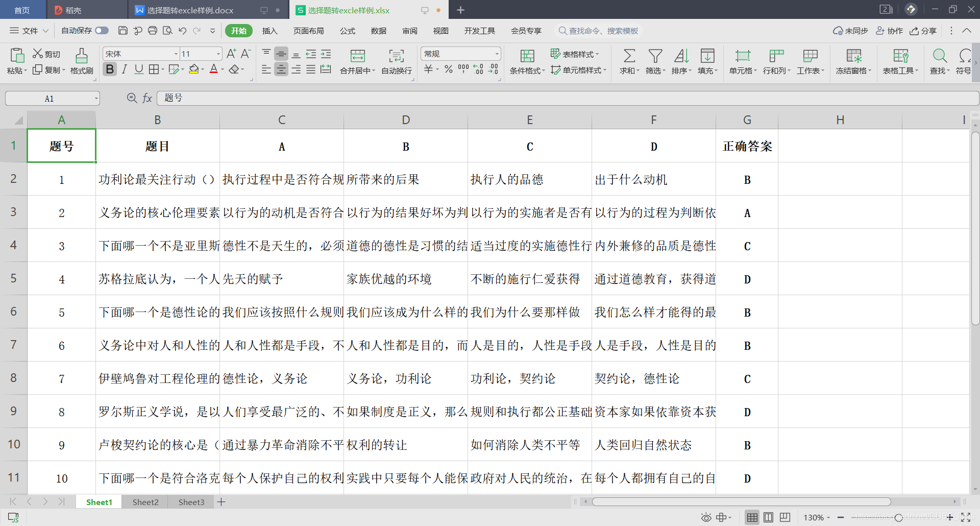The height and width of the screenshot is (526, 980).
Task: Click the Wrap Text (自动换行) icon
Action: (397, 56)
